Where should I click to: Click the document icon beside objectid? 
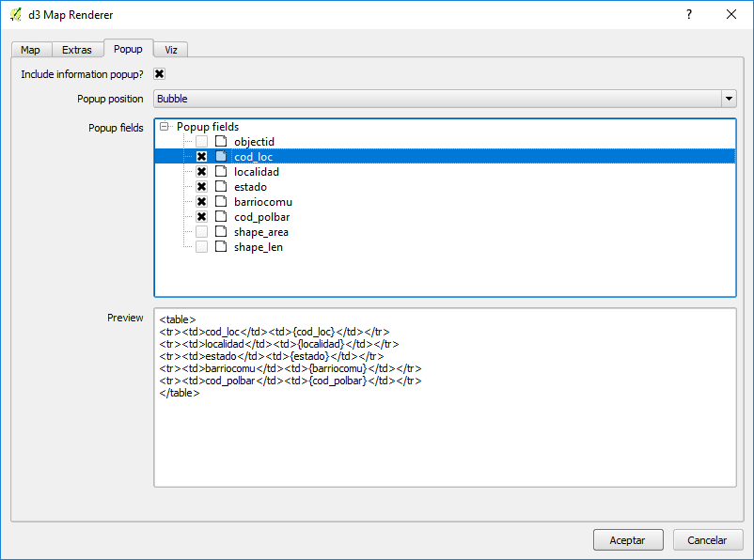click(221, 142)
